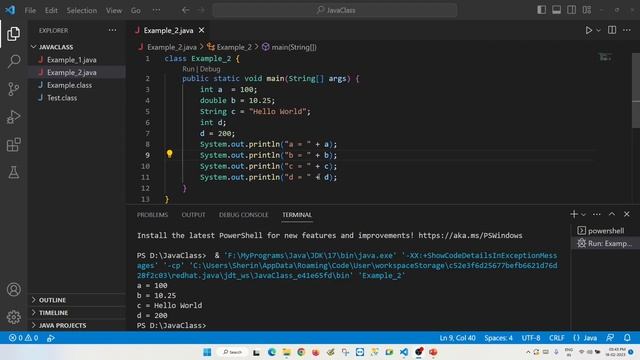Open the Extensions view
The height and width of the screenshot is (360, 640).
tap(13, 144)
